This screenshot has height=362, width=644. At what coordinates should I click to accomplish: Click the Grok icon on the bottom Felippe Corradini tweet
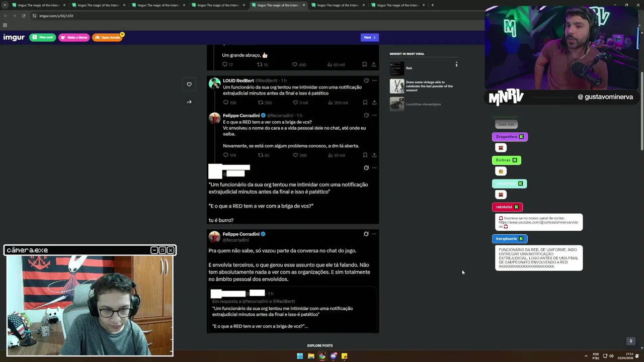366,234
